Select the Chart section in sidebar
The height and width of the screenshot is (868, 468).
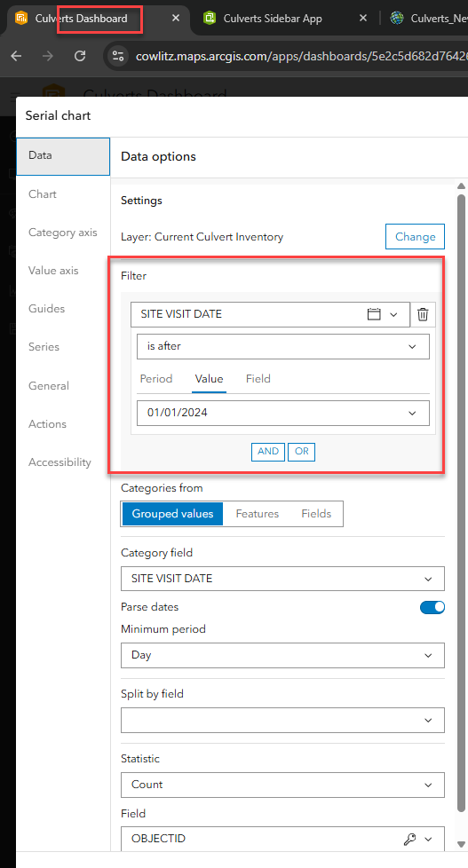click(43, 194)
